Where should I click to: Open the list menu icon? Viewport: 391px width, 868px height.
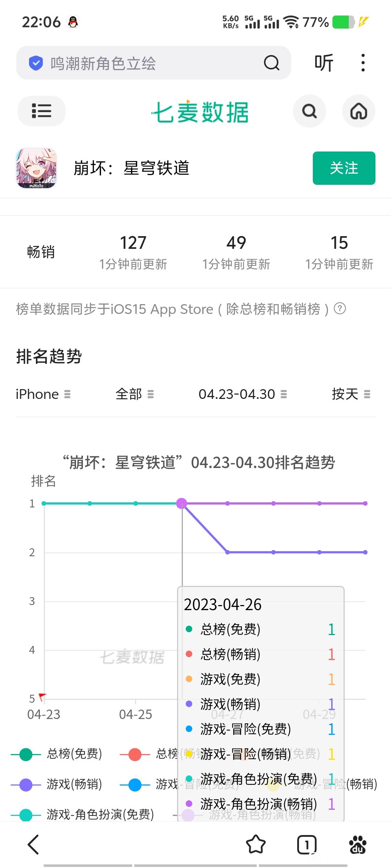41,111
